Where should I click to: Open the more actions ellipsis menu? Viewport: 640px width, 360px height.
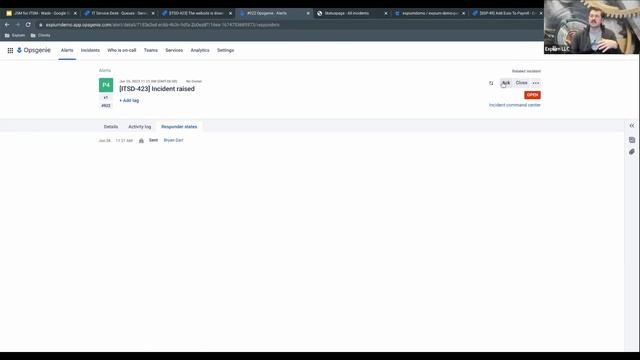(x=536, y=83)
